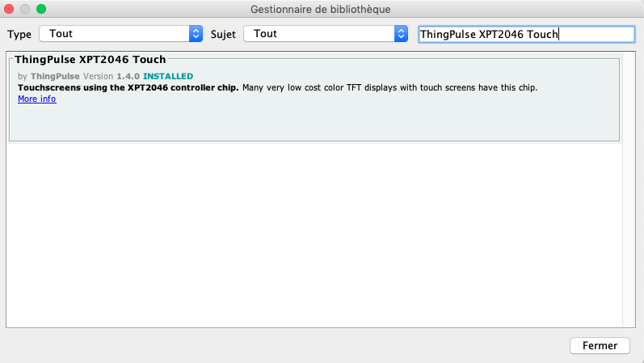The height and width of the screenshot is (363, 644).
Task: Click the empty area below library entry
Action: [x=314, y=234]
